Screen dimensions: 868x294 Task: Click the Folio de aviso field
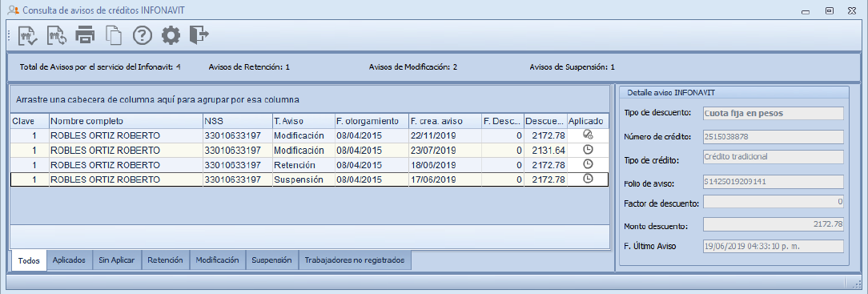[773, 182]
